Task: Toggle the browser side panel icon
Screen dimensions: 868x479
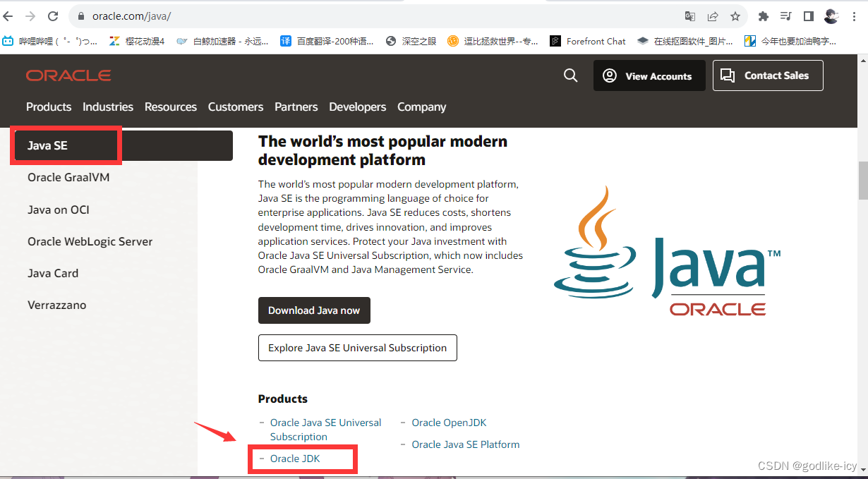Action: 809,16
